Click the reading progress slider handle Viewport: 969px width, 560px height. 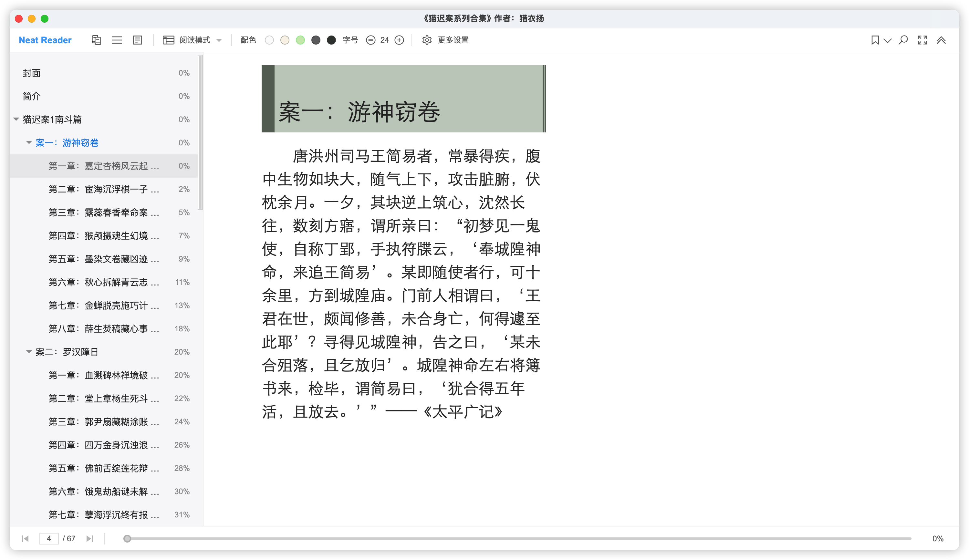click(x=127, y=538)
